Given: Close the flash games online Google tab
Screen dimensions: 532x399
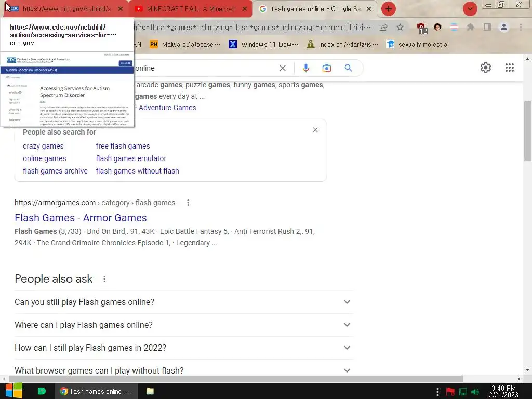Looking at the screenshot, I should 369,9.
